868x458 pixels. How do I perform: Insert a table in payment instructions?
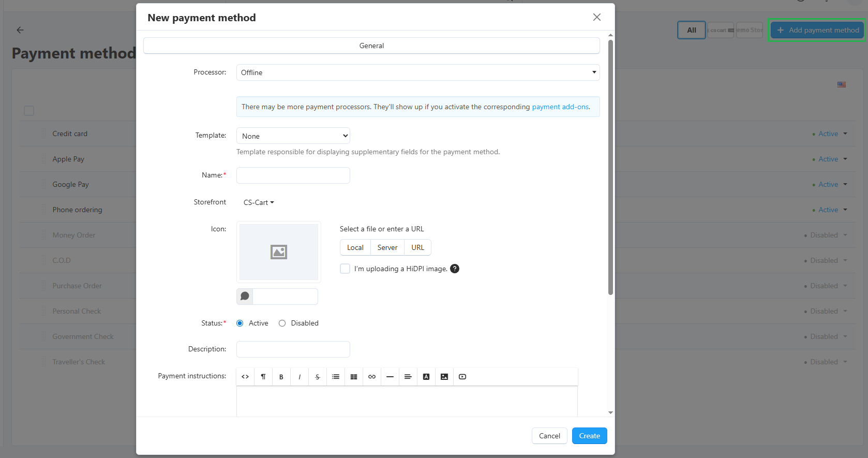click(x=354, y=377)
